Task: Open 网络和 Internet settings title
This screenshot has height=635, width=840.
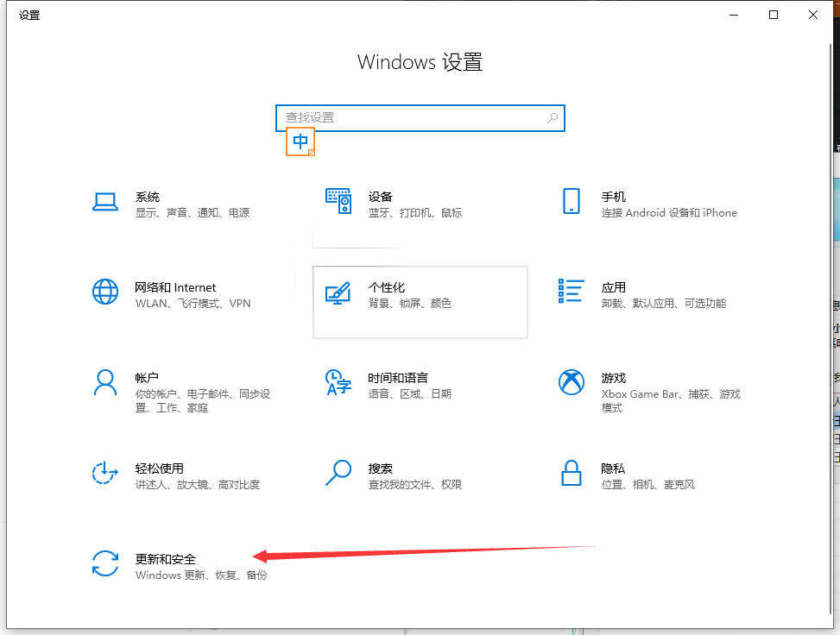Action: (175, 287)
